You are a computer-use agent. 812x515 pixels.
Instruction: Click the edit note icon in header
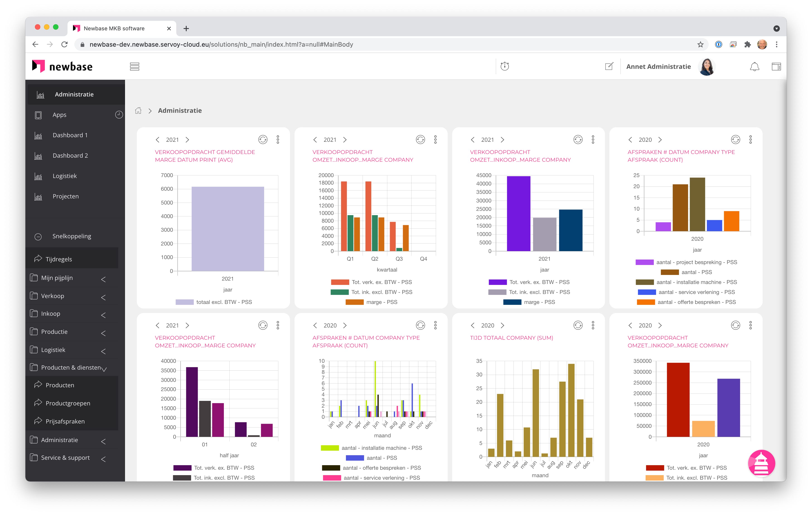[609, 66]
